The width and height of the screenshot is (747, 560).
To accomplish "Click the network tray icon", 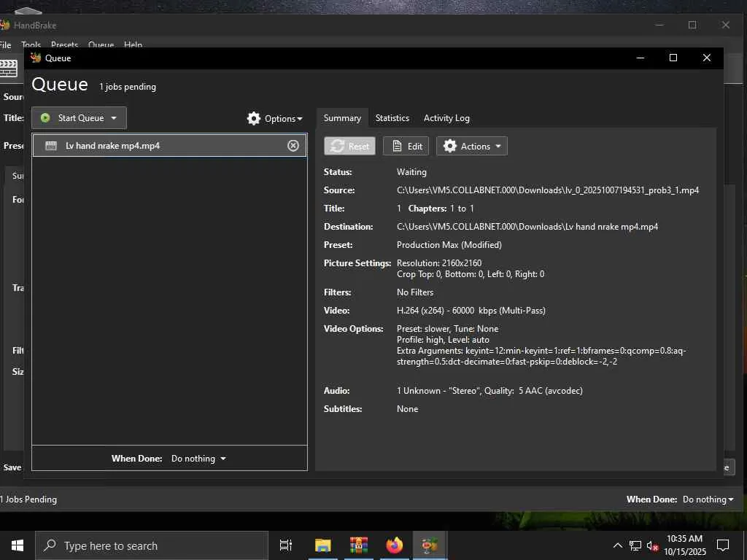I will 635,545.
